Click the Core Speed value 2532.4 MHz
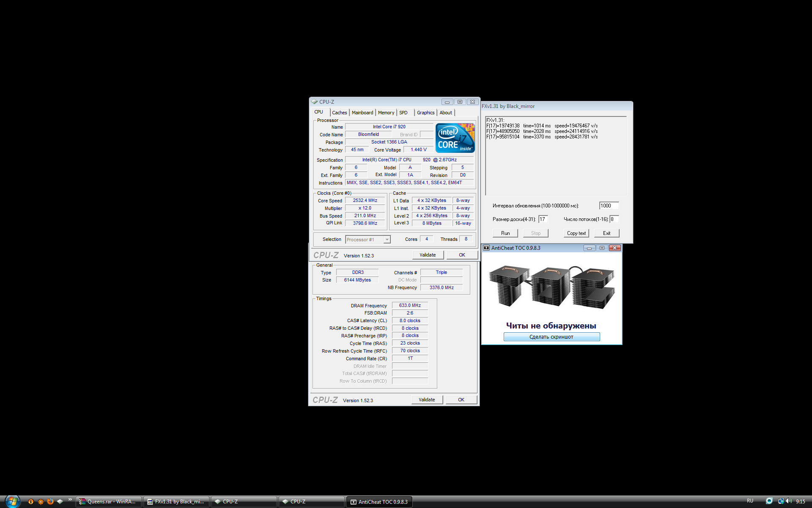Screen dimensions: 812x508 tap(365, 201)
